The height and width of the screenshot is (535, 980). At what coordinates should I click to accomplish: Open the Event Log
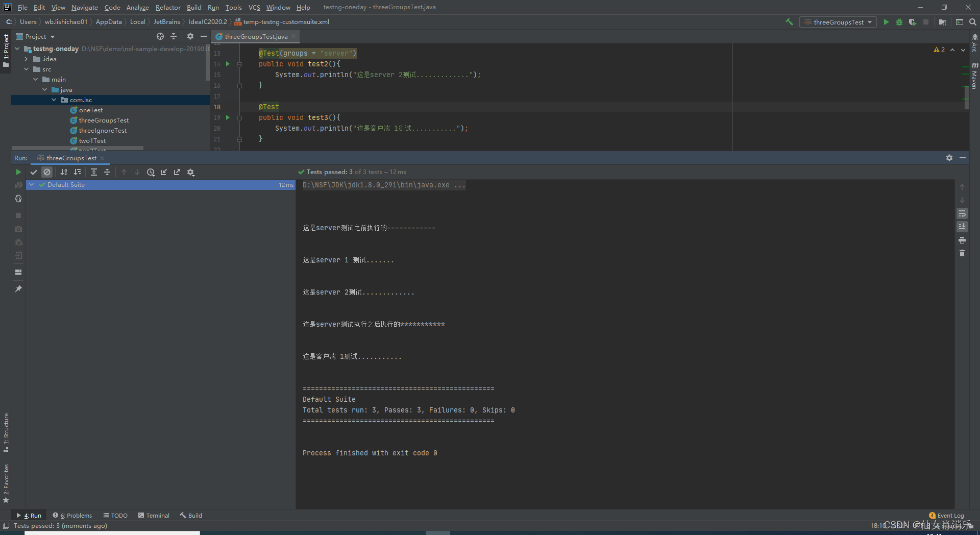947,515
